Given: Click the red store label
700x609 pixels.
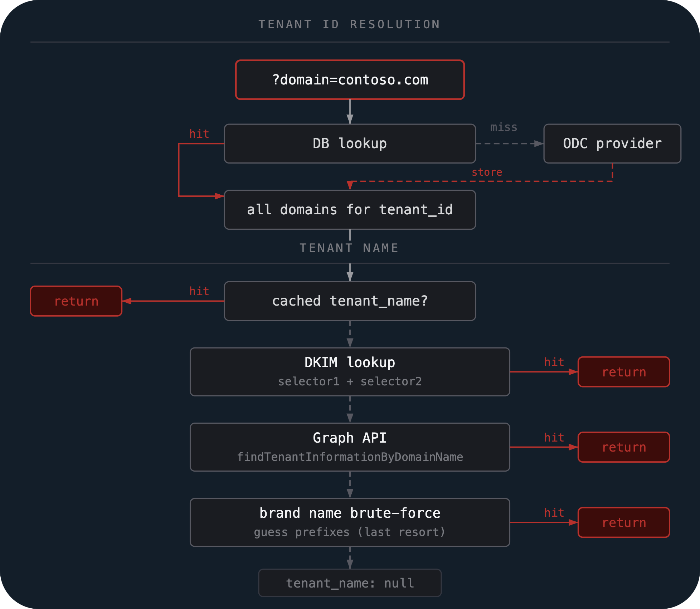Looking at the screenshot, I should click(x=487, y=172).
